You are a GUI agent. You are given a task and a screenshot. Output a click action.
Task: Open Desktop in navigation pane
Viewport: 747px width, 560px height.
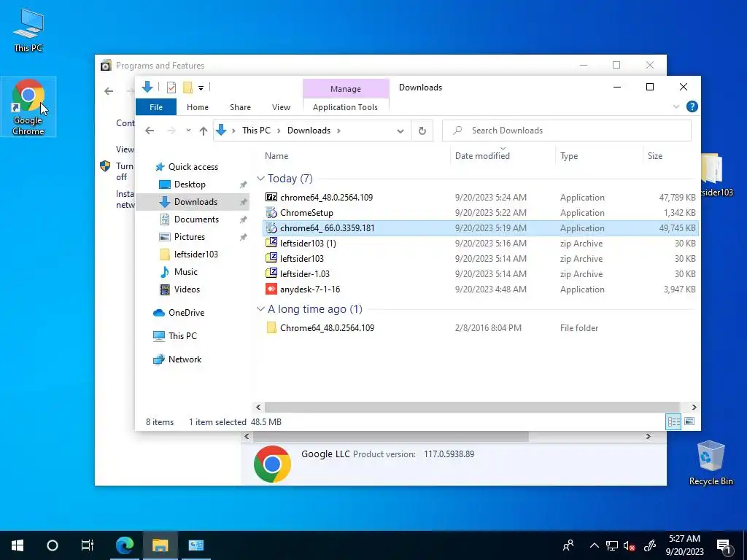(x=190, y=184)
